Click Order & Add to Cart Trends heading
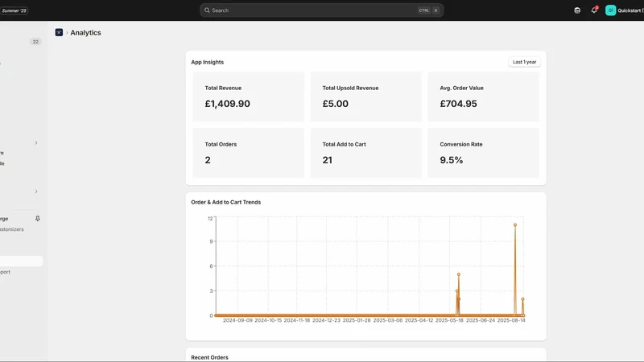The image size is (644, 362). pyautogui.click(x=226, y=202)
